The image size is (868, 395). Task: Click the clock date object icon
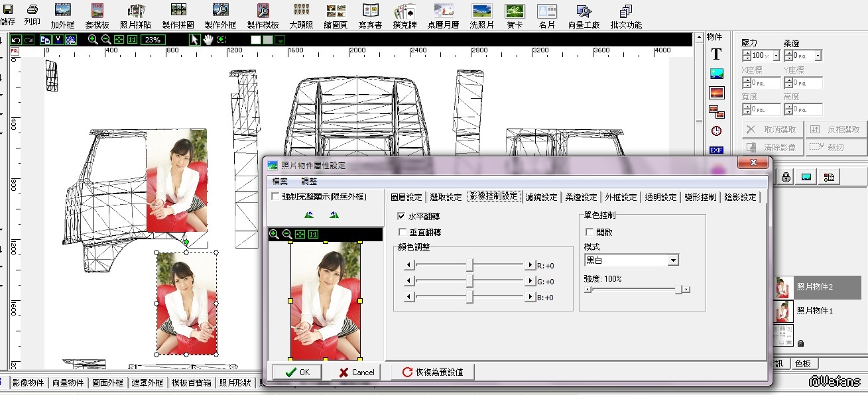pyautogui.click(x=716, y=131)
